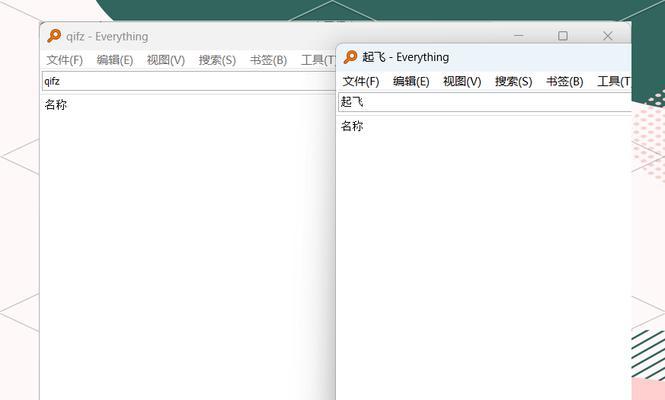Close the qifz Everything window

tap(607, 36)
